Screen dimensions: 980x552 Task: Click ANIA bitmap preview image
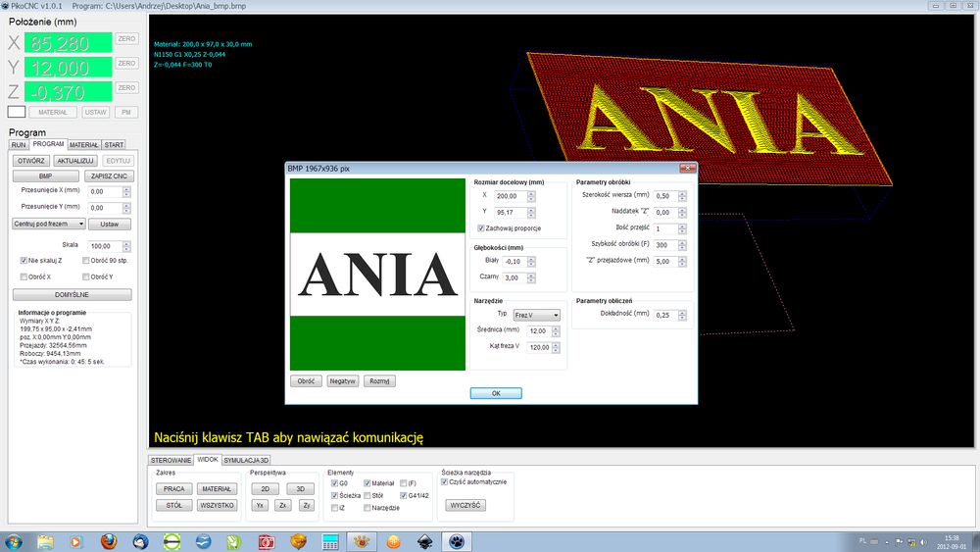377,275
